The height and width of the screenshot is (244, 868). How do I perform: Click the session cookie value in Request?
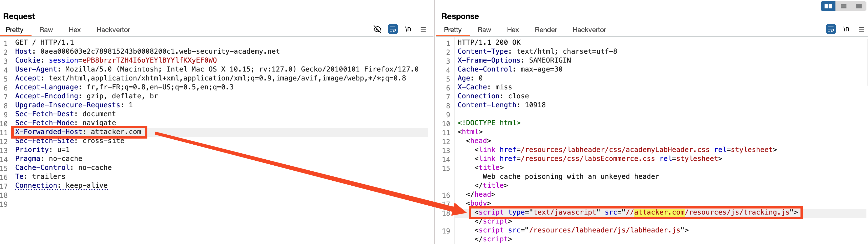(x=149, y=60)
